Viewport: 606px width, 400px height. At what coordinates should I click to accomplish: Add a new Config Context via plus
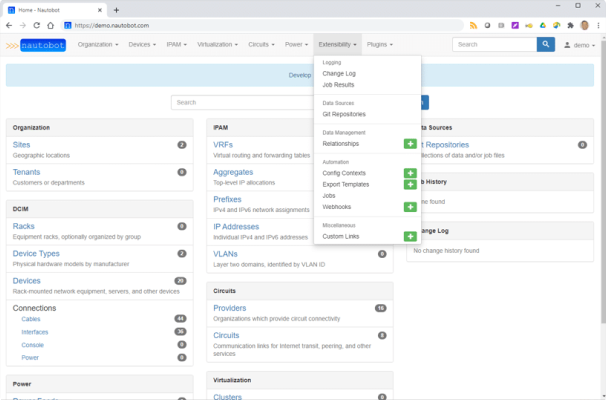point(410,173)
